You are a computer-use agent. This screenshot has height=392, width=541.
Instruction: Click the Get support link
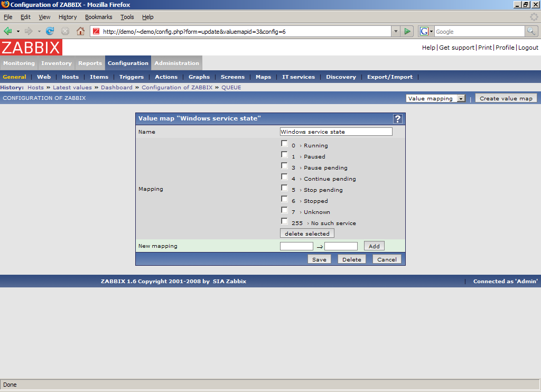(456, 48)
